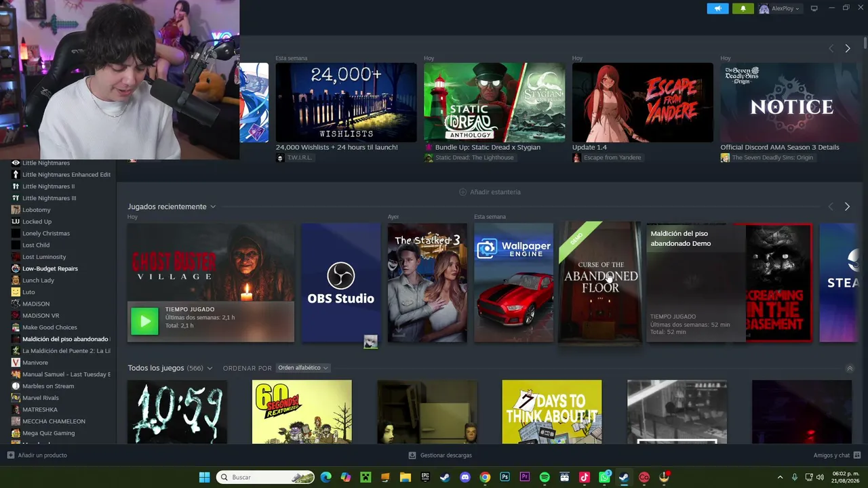
Task: Open the 10:59 game tile
Action: coord(178,412)
